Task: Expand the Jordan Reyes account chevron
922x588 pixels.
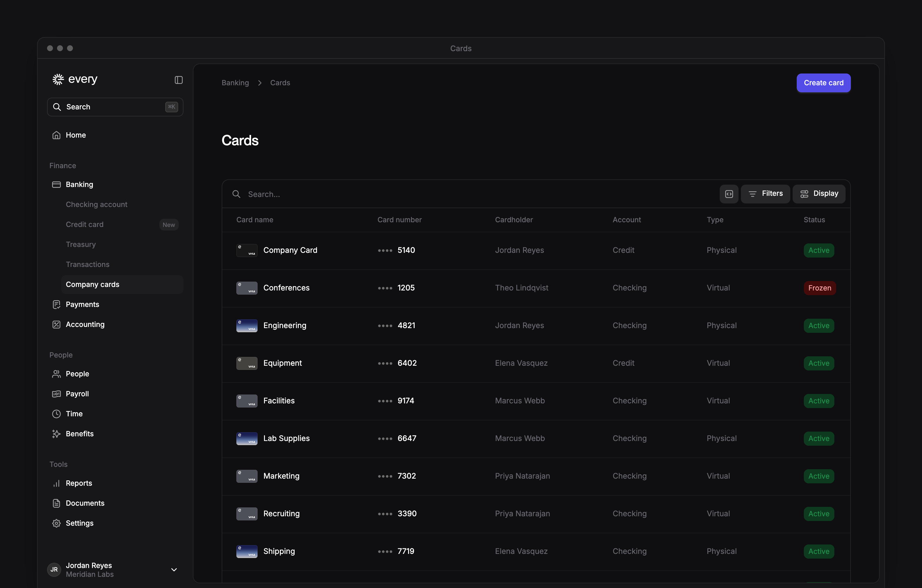Action: pos(174,570)
